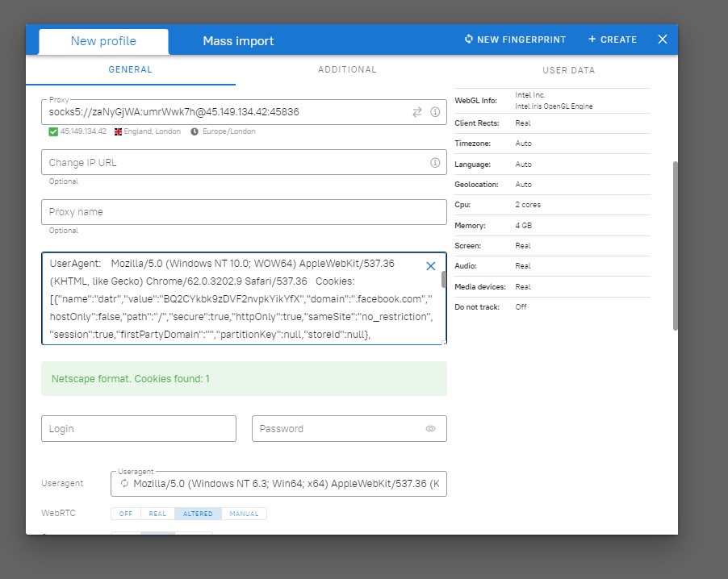The width and height of the screenshot is (728, 579).
Task: Clear the cookies textarea with X icon
Action: 431,266
